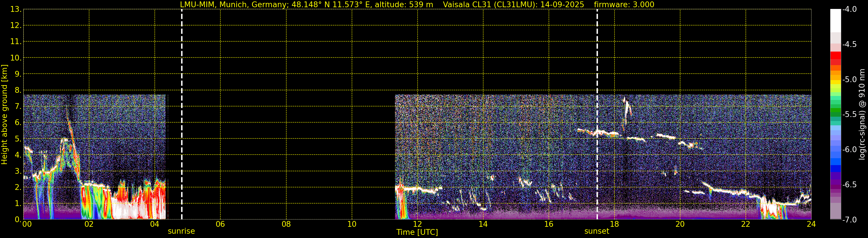Click height-axis tick label '2.'
The height and width of the screenshot is (238, 868).
point(18,188)
